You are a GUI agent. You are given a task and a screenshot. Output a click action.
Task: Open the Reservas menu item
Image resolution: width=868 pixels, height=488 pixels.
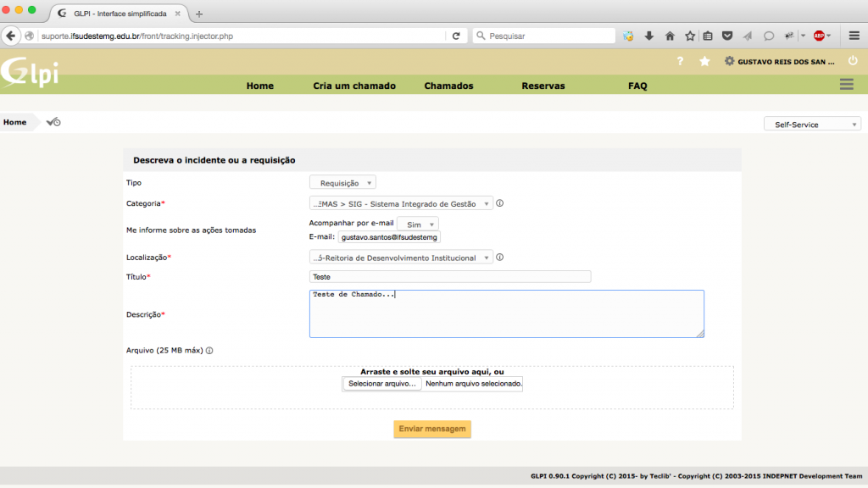(x=542, y=86)
